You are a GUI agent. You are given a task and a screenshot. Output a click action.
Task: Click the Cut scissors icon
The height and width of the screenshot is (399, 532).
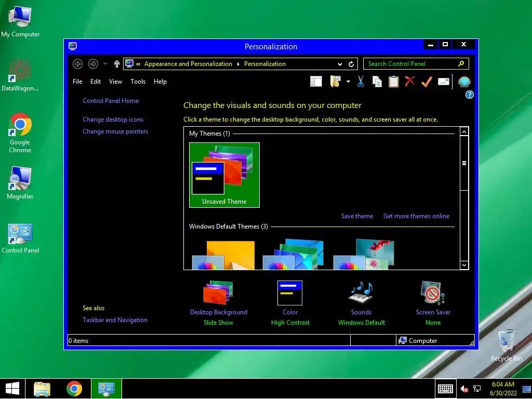point(361,82)
